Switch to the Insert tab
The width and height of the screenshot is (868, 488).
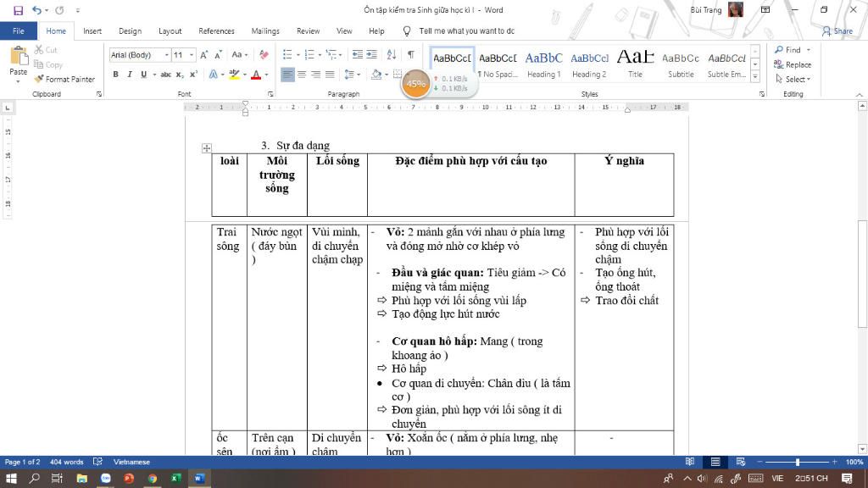click(92, 31)
